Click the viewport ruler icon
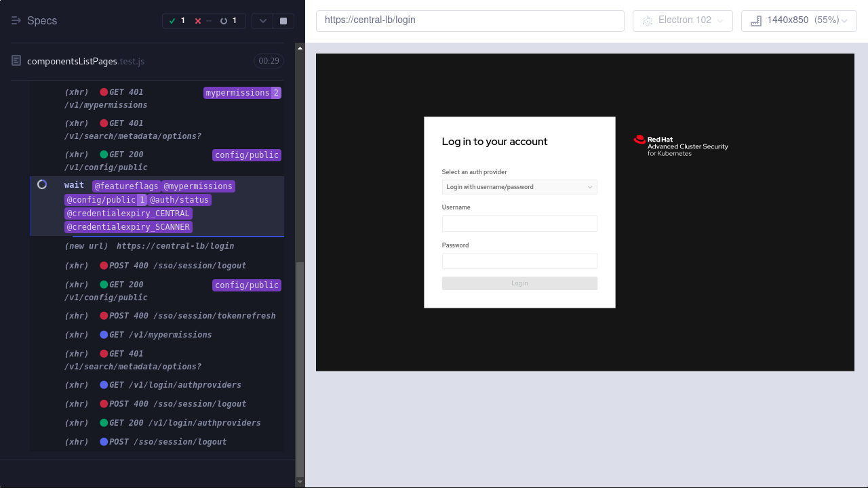 click(755, 21)
